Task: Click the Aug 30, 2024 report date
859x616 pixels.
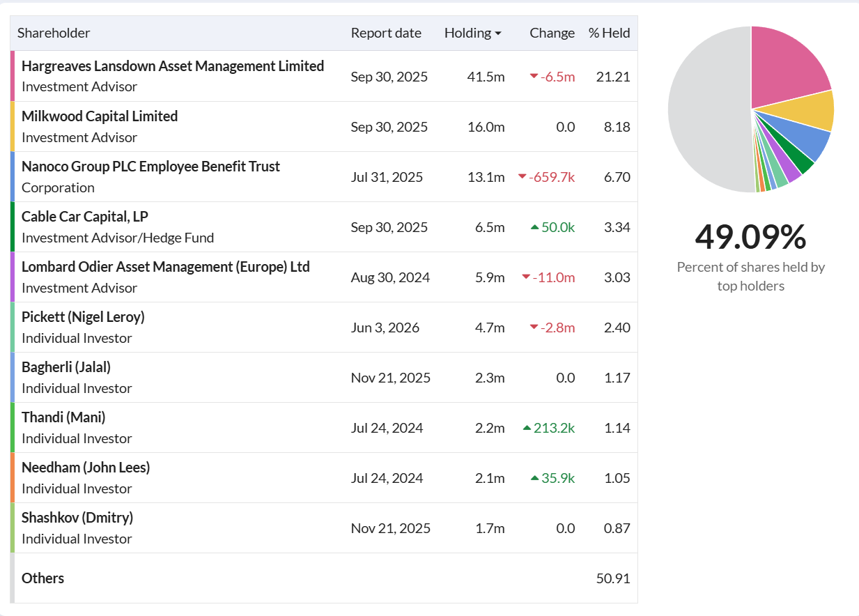Action: tap(390, 277)
